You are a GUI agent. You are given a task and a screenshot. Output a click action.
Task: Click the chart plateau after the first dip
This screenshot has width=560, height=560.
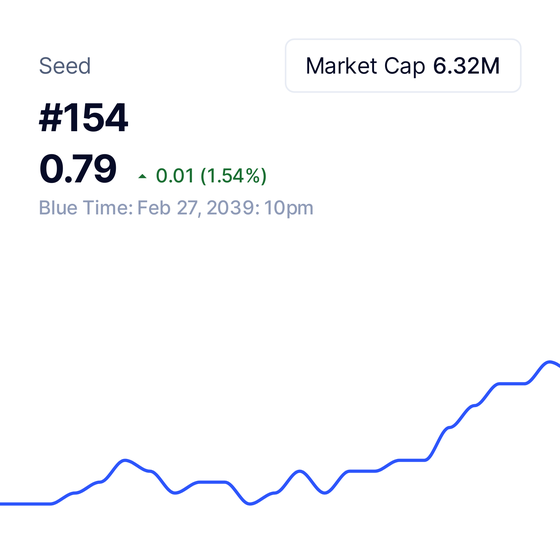click(x=212, y=482)
